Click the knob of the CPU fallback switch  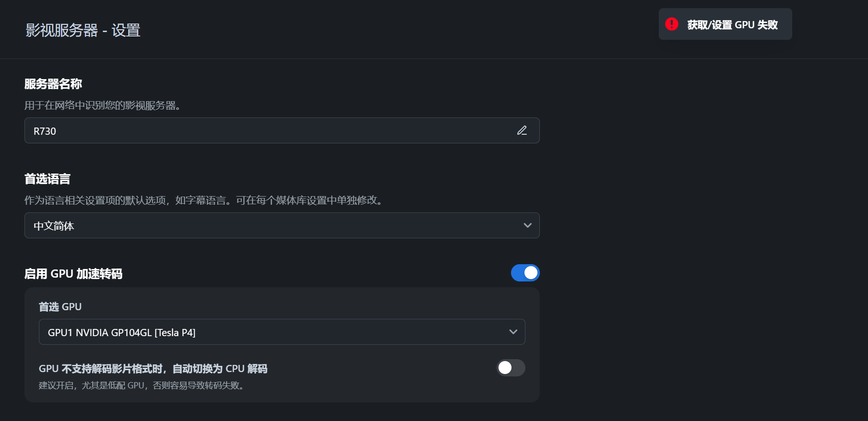[505, 368]
